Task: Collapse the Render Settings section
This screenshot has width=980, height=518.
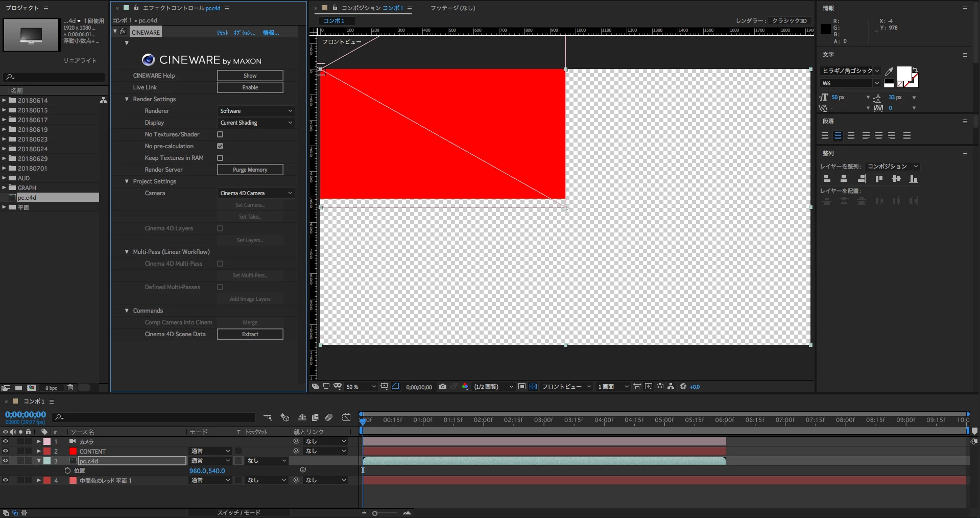Action: [127, 99]
